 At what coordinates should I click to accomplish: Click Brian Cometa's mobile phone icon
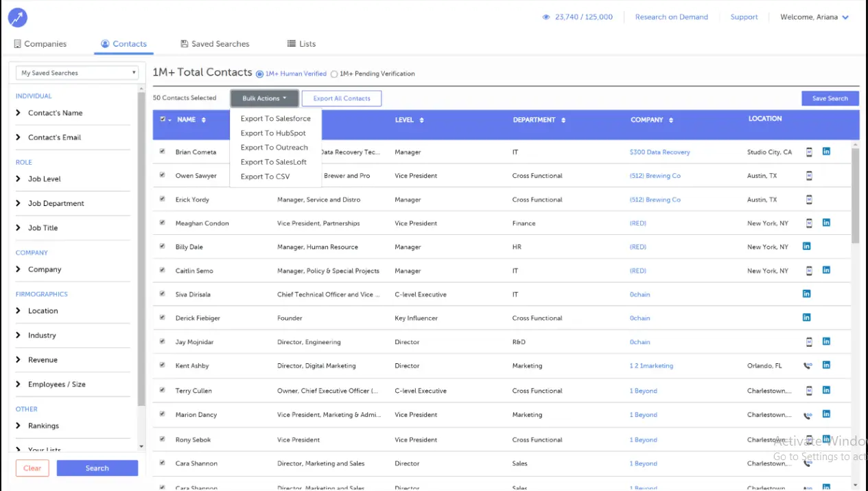809,152
